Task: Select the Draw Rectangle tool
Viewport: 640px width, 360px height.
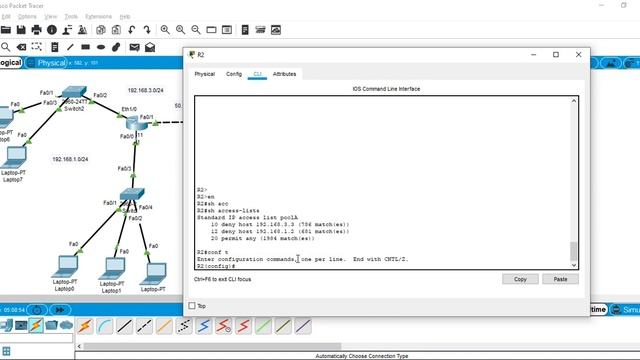Action: [85, 47]
